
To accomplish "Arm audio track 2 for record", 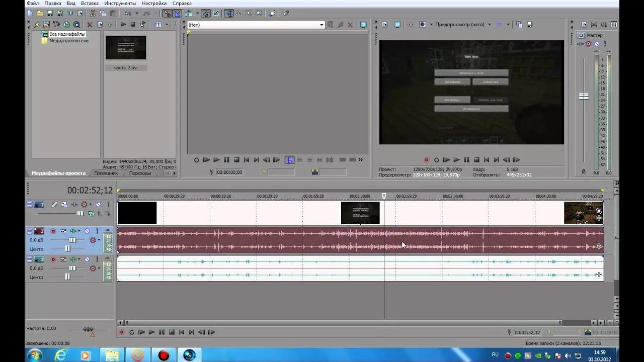I will [53, 231].
